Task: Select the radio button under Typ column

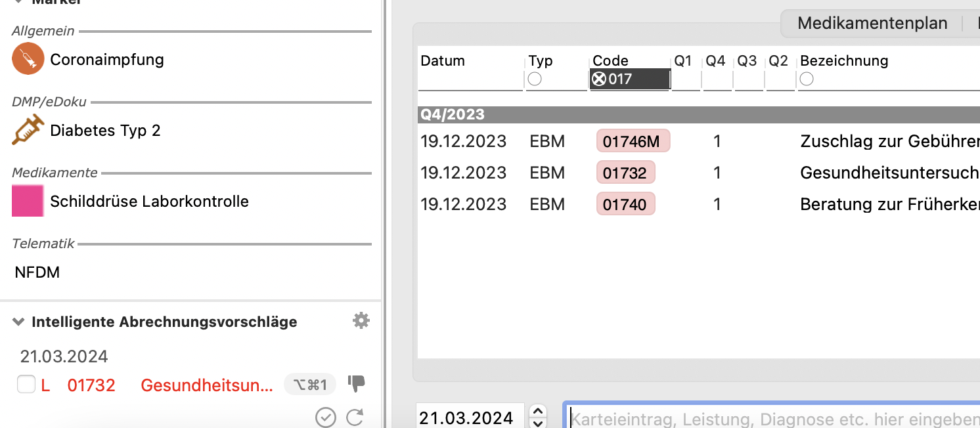Action: (535, 79)
